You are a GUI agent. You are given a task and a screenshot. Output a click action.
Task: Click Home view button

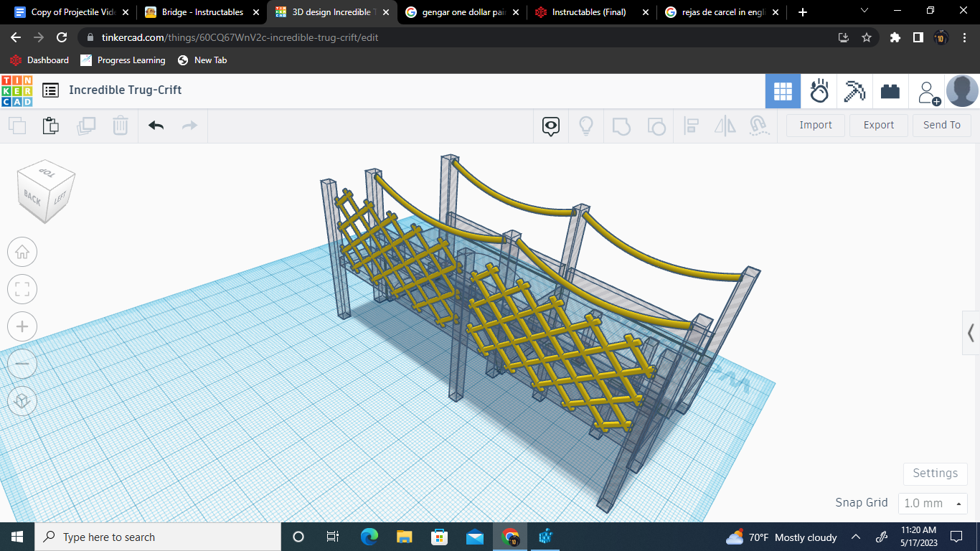(22, 252)
